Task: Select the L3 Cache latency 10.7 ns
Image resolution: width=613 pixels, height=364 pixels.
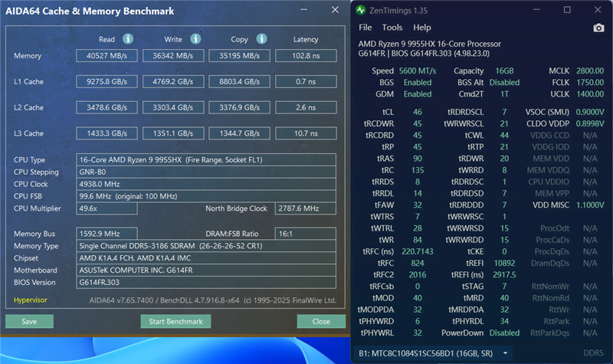Action: pyautogui.click(x=306, y=133)
